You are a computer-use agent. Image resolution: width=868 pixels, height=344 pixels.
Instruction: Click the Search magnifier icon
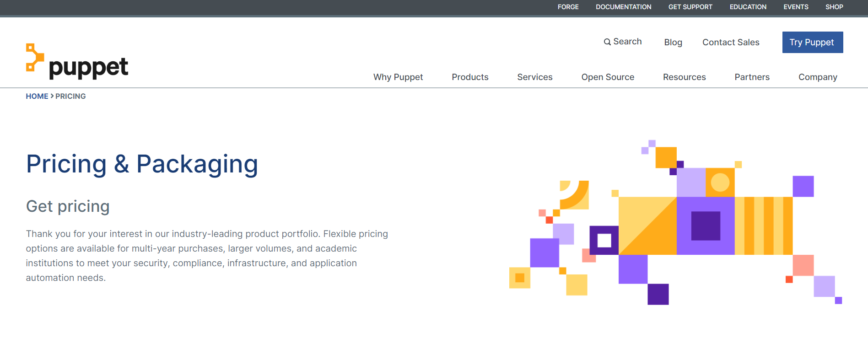click(607, 42)
